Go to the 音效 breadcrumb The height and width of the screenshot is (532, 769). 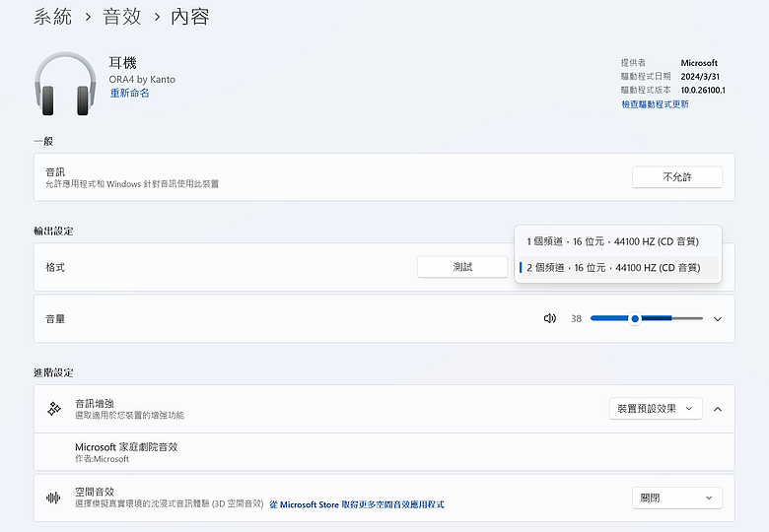tap(122, 17)
